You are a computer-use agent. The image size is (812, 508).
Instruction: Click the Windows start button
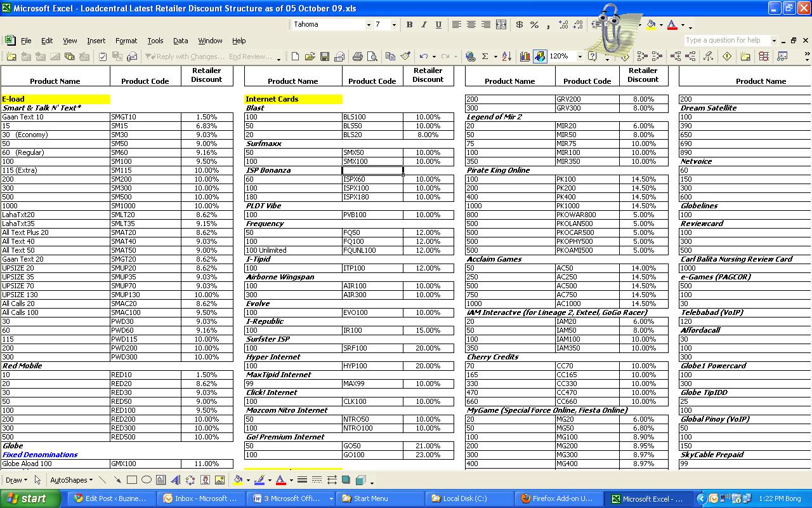32,498
